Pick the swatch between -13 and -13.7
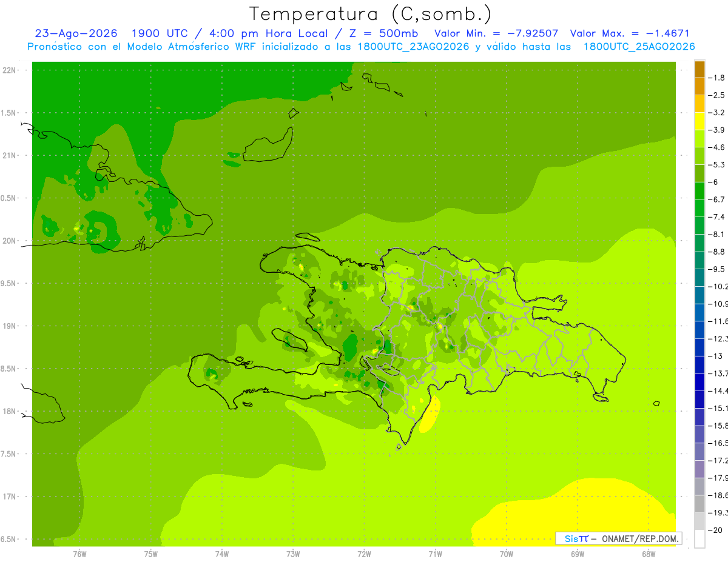728x562 pixels. coord(699,364)
